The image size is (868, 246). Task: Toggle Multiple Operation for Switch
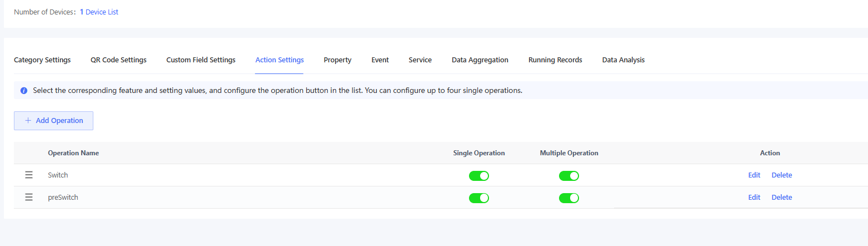pos(568,176)
